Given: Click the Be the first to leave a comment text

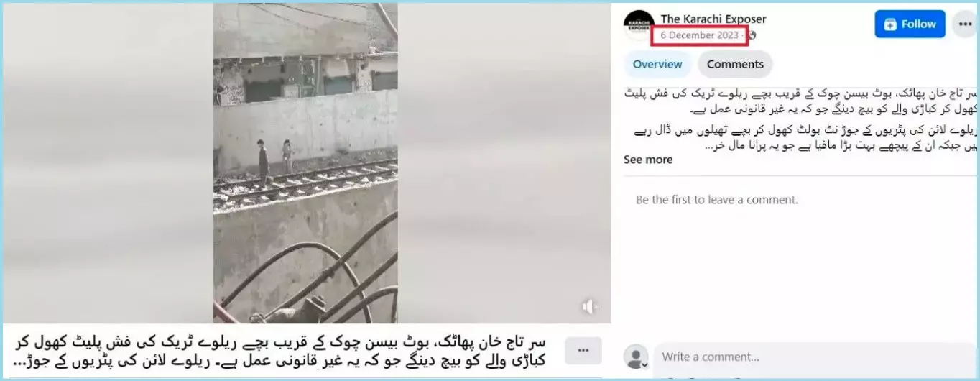Looking at the screenshot, I should coord(717,200).
